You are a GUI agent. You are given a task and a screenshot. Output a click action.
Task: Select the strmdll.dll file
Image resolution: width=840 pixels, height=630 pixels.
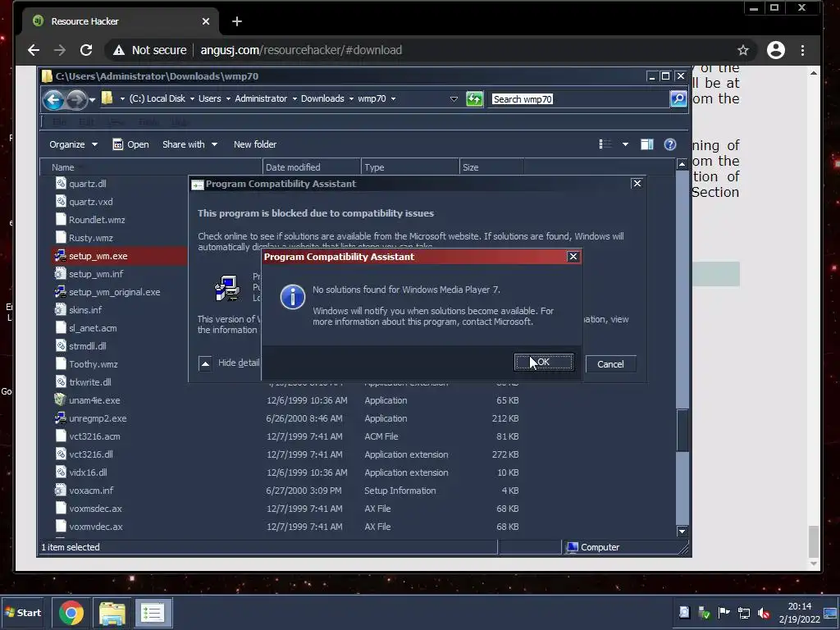tap(87, 347)
